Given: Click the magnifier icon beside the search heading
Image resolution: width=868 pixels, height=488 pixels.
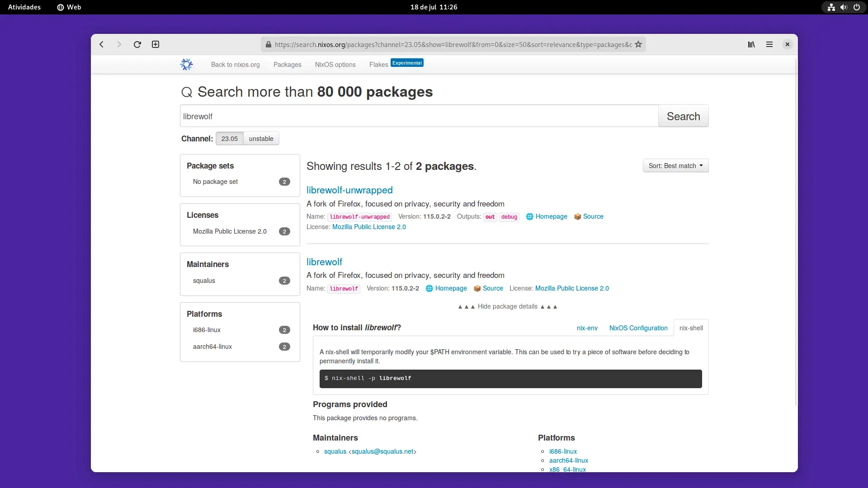Looking at the screenshot, I should pyautogui.click(x=187, y=92).
